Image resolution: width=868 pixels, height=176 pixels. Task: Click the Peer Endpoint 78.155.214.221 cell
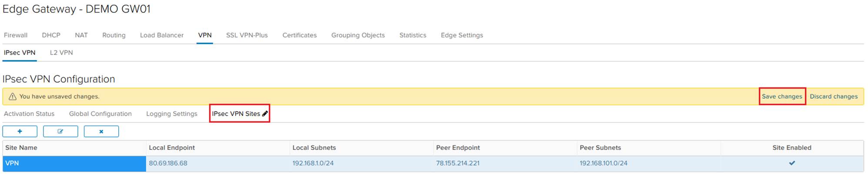tap(458, 163)
